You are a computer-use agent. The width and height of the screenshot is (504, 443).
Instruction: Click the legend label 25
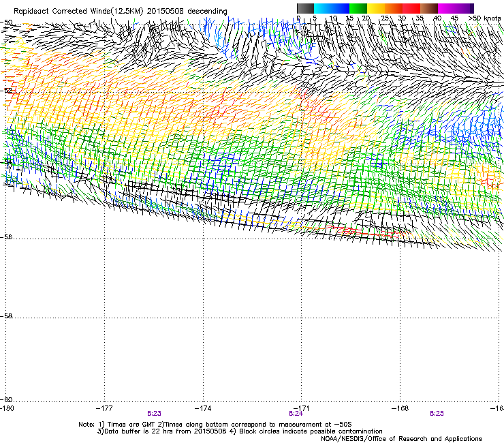click(385, 18)
